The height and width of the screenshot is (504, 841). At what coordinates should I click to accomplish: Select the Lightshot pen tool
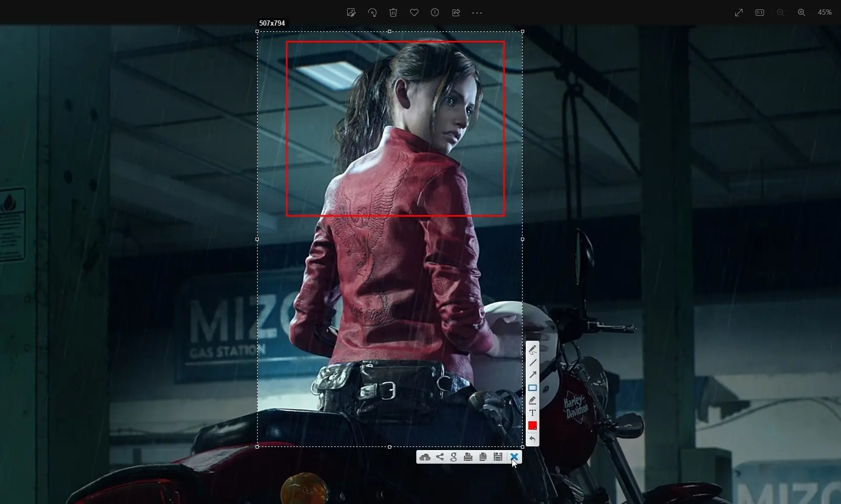point(533,350)
